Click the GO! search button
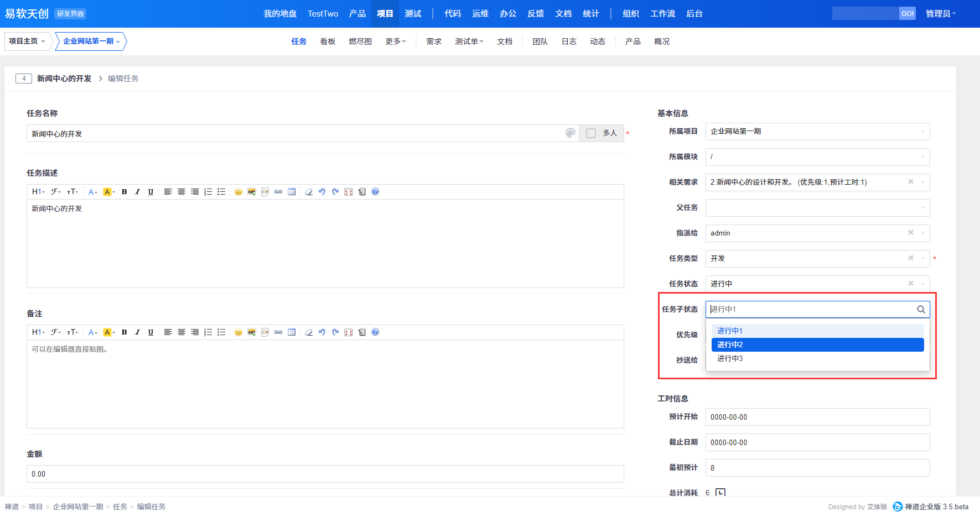Viewport: 980px width, 517px height. pyautogui.click(x=907, y=14)
